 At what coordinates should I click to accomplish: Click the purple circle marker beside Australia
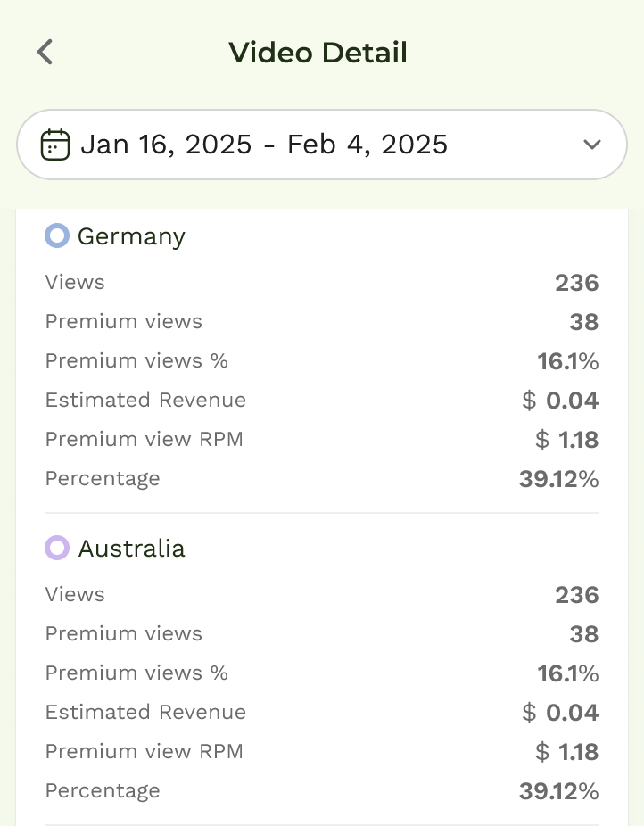point(57,548)
